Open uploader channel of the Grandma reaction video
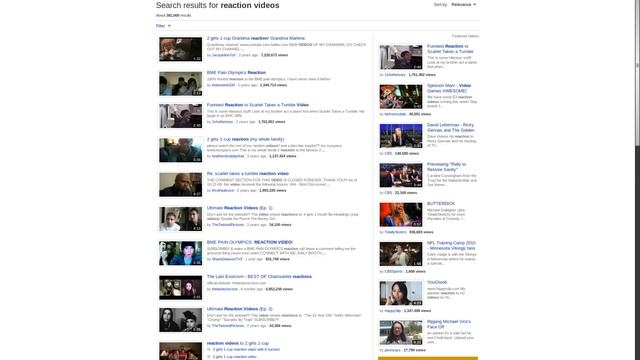 tap(224, 55)
